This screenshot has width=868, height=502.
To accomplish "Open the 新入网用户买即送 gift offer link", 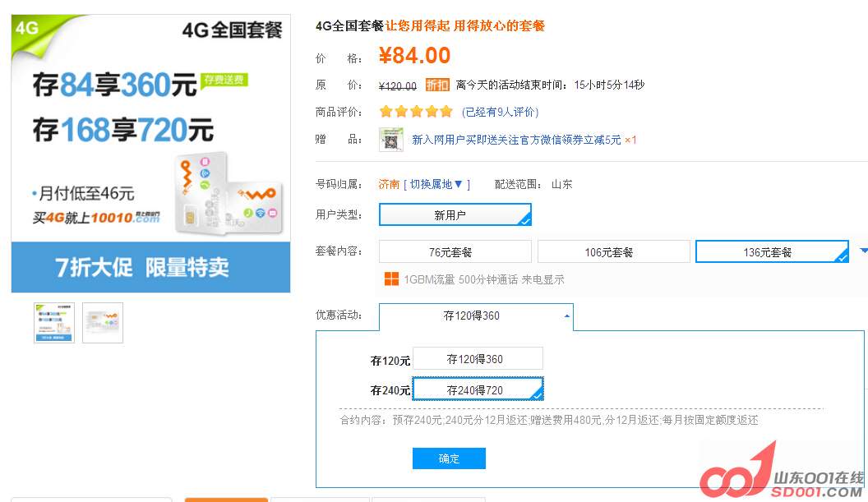I will [516, 140].
